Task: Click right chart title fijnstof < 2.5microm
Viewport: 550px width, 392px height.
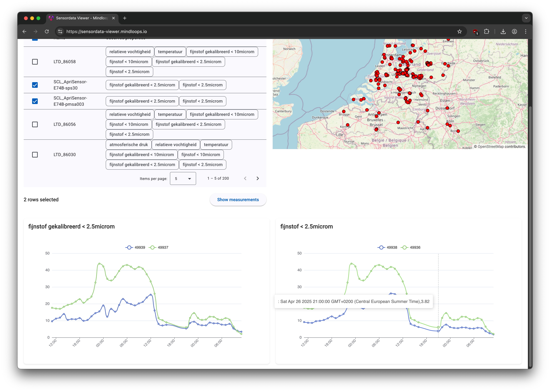Action: [306, 226]
